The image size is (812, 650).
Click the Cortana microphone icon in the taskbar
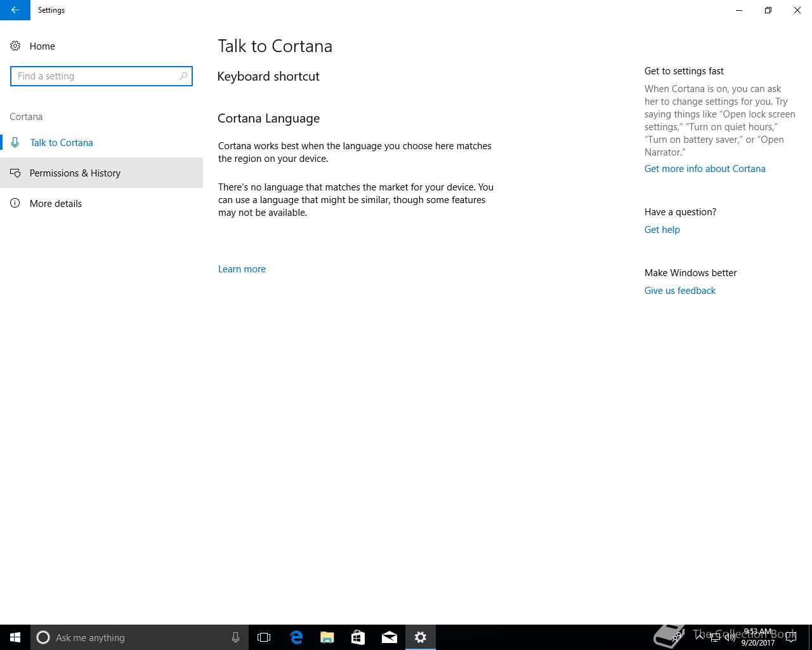pyautogui.click(x=235, y=637)
